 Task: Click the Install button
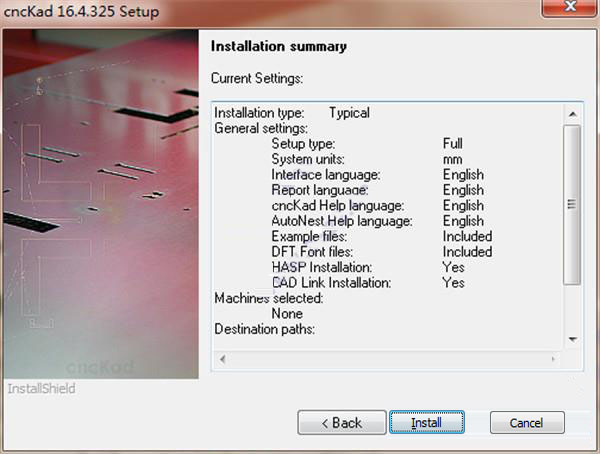(x=427, y=423)
